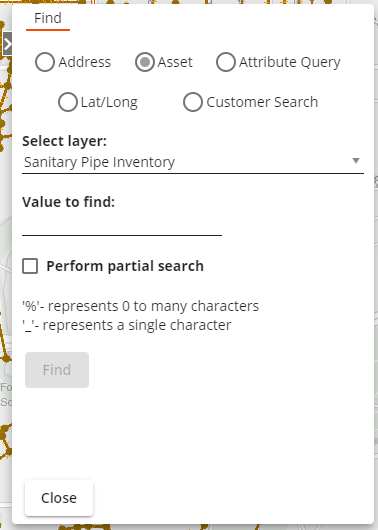The image size is (378, 530).
Task: Pick the Customer Search radio button
Action: (x=193, y=102)
